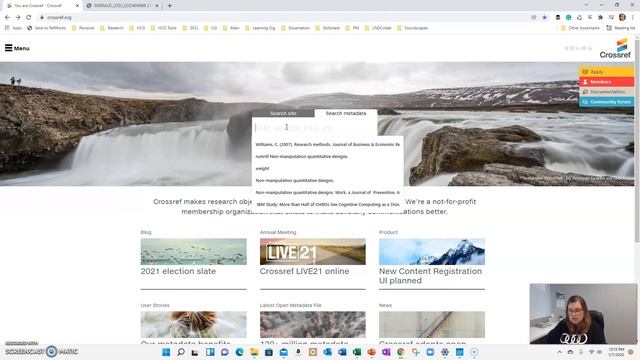Image resolution: width=640 pixels, height=360 pixels.
Task: Launch Microsoft Edge from the taskbar
Action: click(x=240, y=352)
